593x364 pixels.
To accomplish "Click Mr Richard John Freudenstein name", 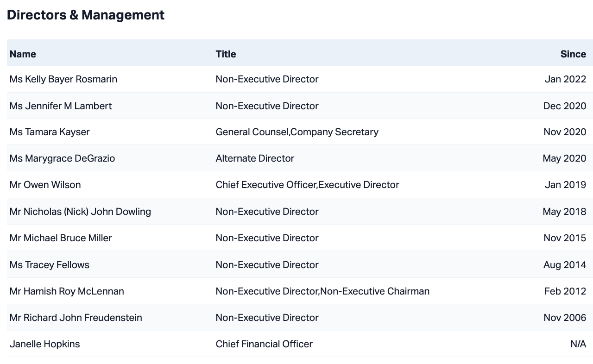I will (x=76, y=318).
